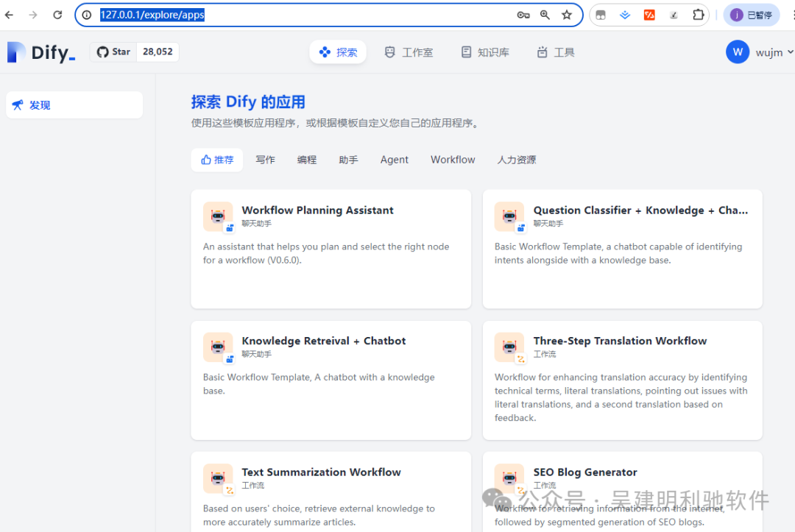Open the GitHub Star button
The height and width of the screenshot is (532, 795).
coord(113,52)
